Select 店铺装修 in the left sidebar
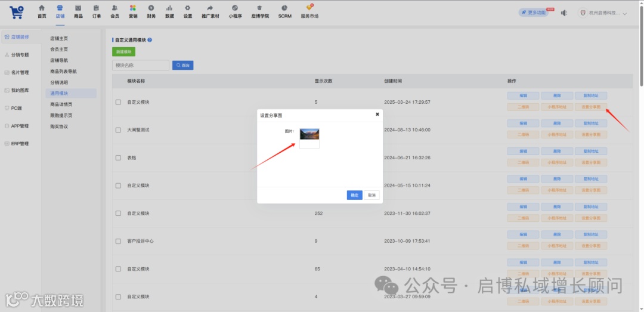 [x=20, y=37]
